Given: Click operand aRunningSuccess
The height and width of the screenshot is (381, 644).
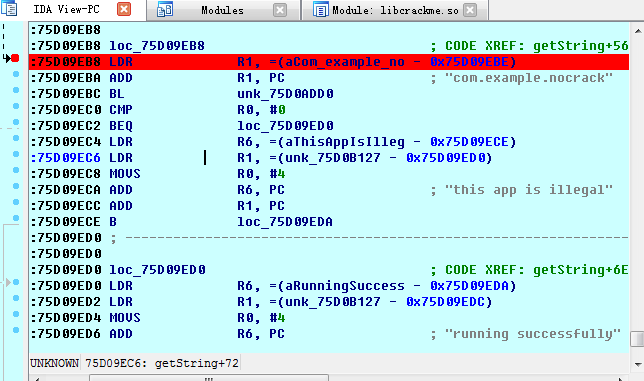Looking at the screenshot, I should pyautogui.click(x=345, y=286).
